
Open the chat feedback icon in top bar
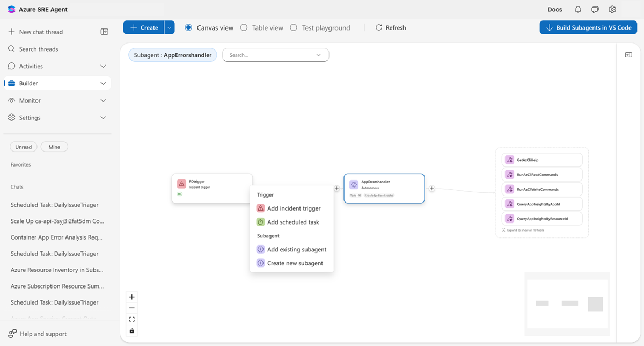[595, 9]
